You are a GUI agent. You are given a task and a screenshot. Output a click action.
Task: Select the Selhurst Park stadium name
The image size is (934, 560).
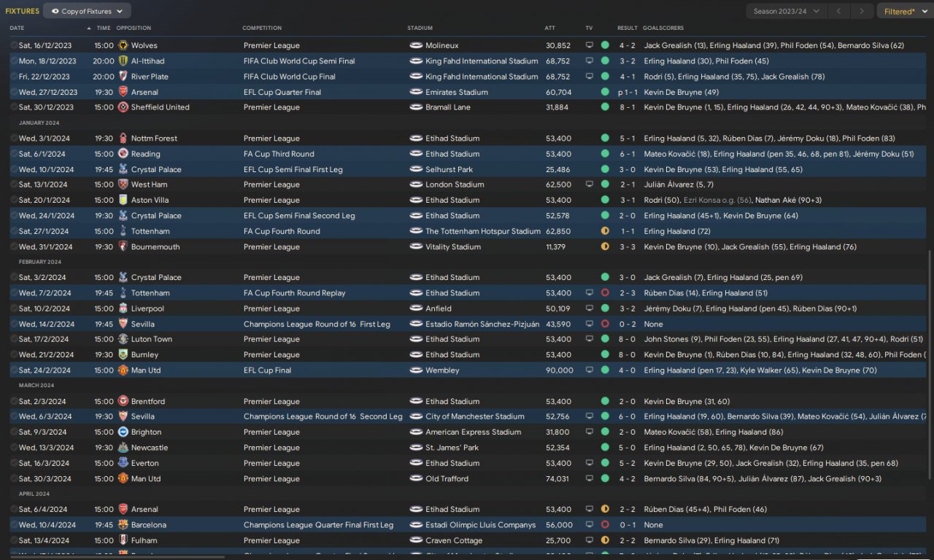pyautogui.click(x=449, y=169)
